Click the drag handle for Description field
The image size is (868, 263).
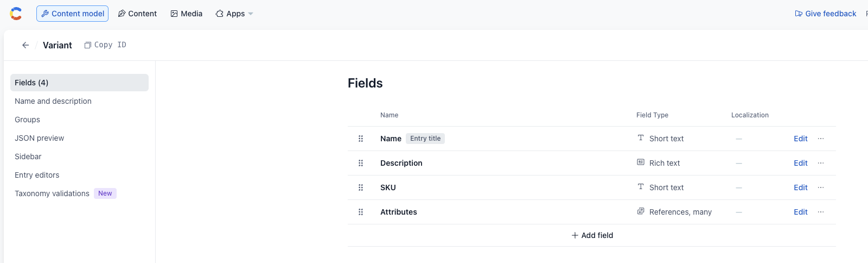361,163
